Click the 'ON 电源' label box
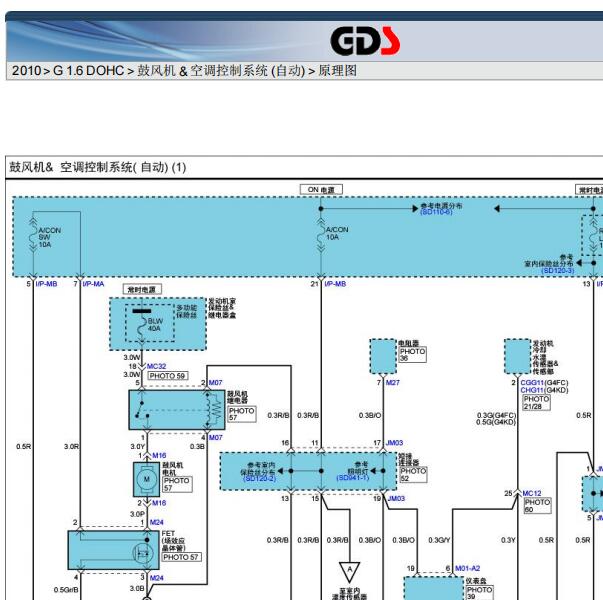The image size is (603, 600). [321, 190]
